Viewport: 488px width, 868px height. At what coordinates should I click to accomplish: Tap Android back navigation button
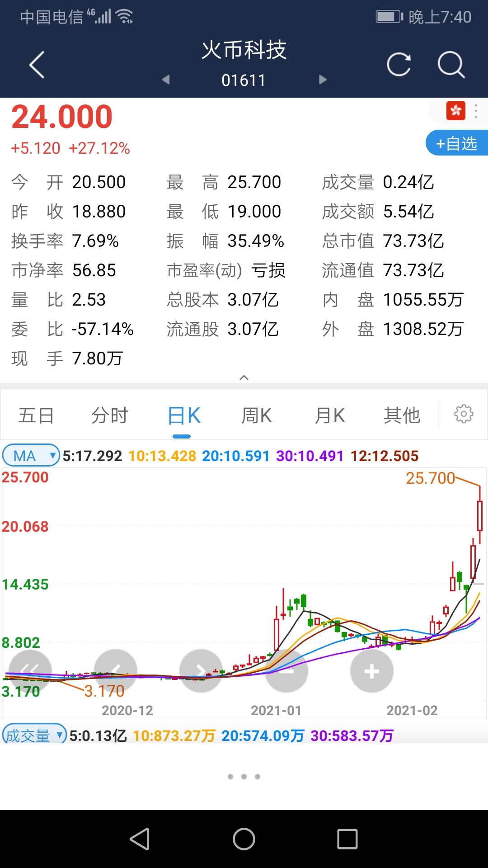point(140,839)
